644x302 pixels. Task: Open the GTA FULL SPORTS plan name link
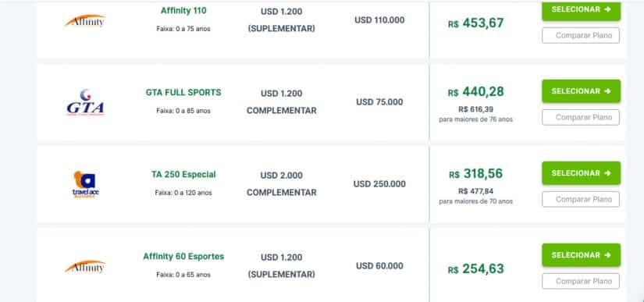pos(183,92)
